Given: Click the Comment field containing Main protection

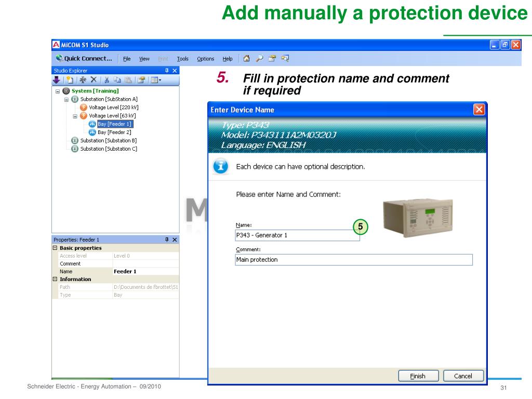Looking at the screenshot, I should coord(353,260).
